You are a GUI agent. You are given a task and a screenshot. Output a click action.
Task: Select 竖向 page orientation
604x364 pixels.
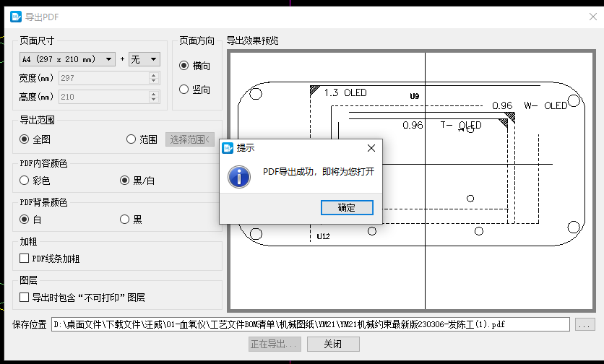[x=194, y=90]
